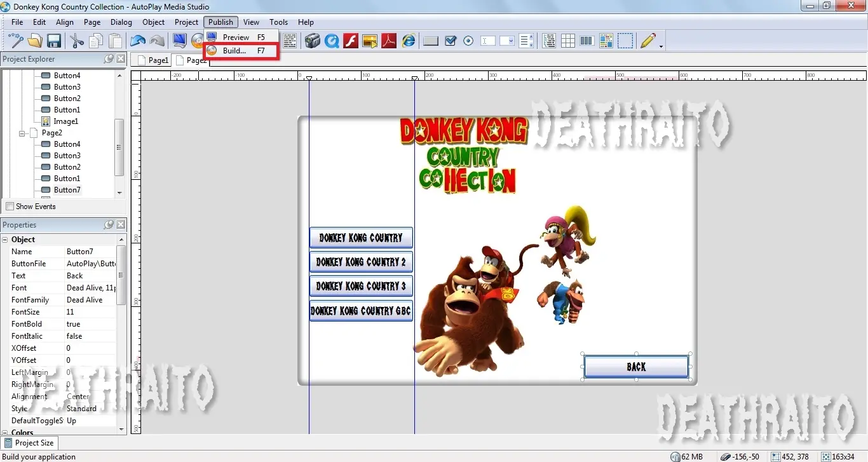Insert a paragraph object from the toolbar
The width and height of the screenshot is (868, 462).
click(x=290, y=41)
